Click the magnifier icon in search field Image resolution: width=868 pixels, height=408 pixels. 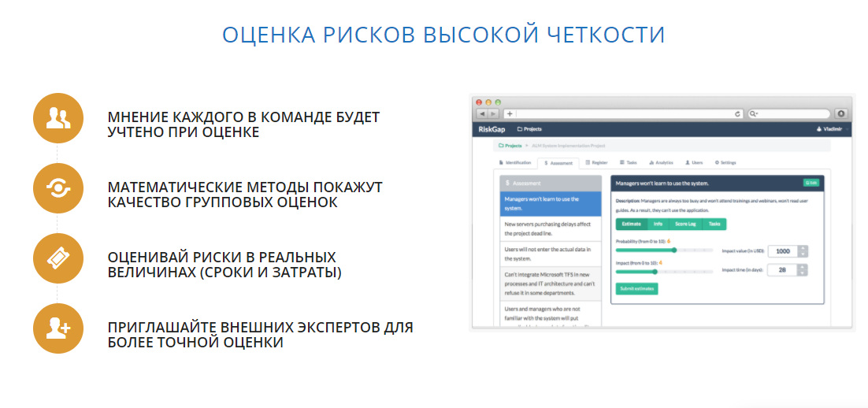(x=753, y=113)
